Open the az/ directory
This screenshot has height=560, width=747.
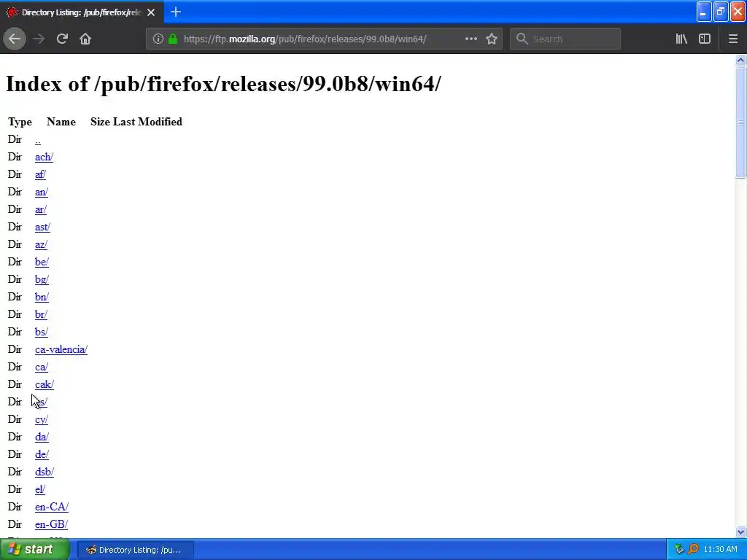(x=41, y=245)
